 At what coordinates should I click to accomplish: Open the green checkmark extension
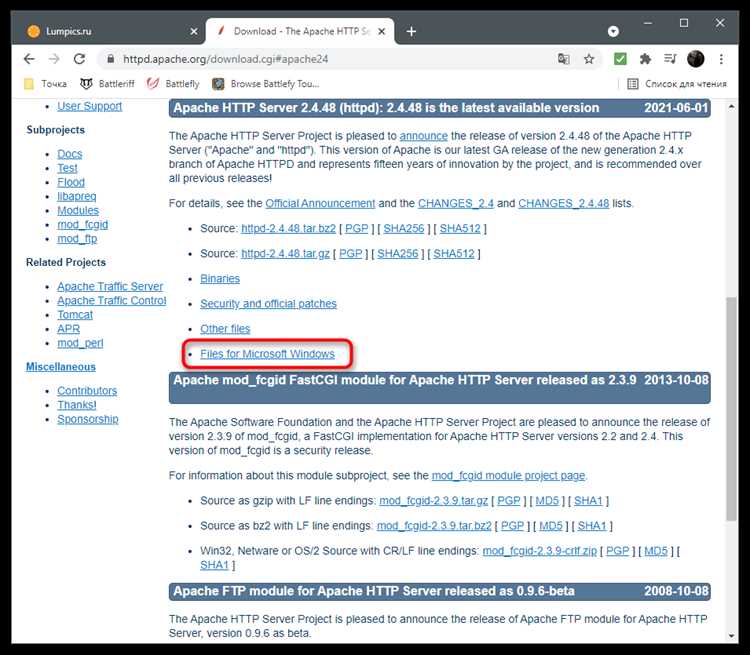pyautogui.click(x=620, y=59)
